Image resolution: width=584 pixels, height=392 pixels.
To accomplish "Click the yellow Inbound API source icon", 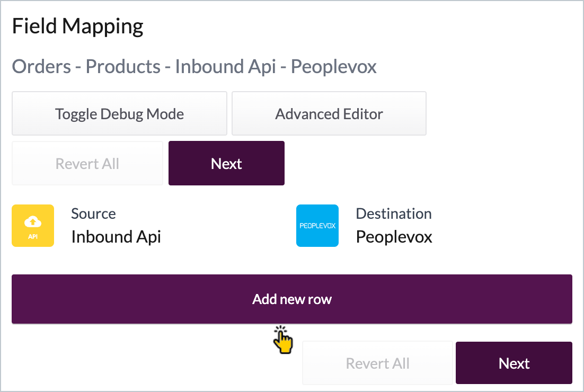I will click(33, 226).
